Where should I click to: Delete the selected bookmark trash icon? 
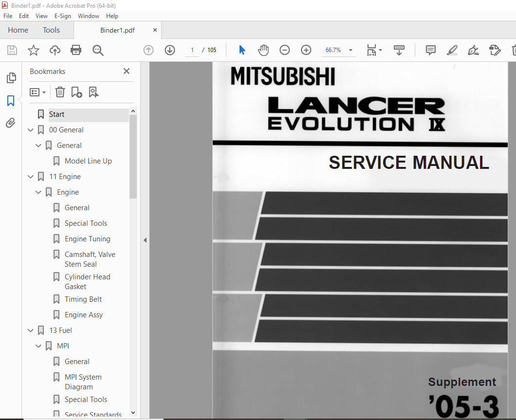pyautogui.click(x=60, y=92)
